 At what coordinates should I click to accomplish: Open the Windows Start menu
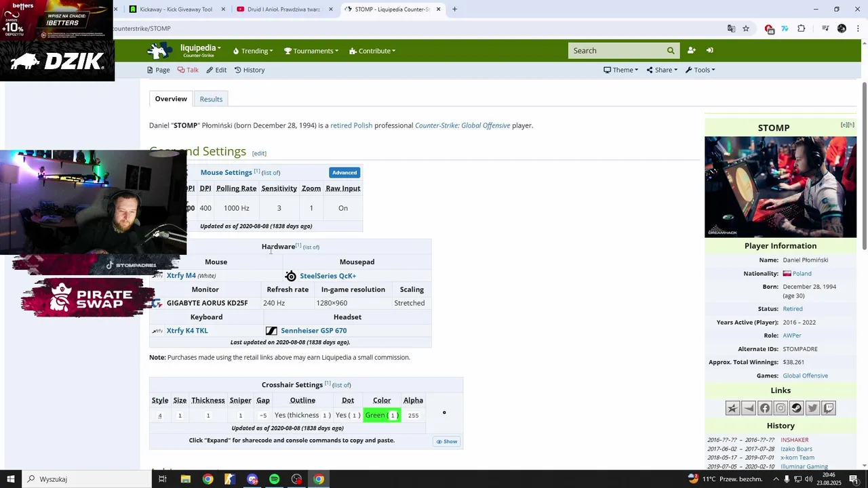pyautogui.click(x=11, y=479)
